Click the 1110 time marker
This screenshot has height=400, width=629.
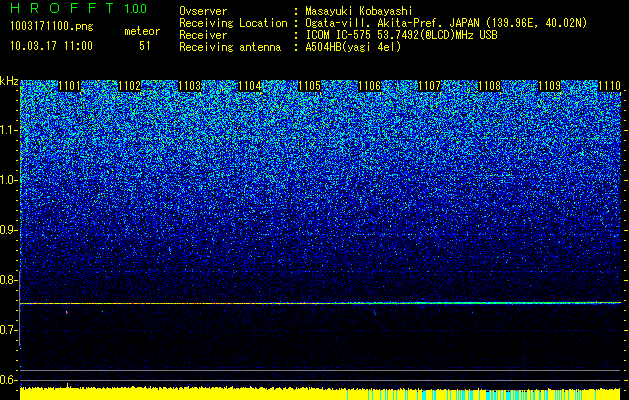609,86
